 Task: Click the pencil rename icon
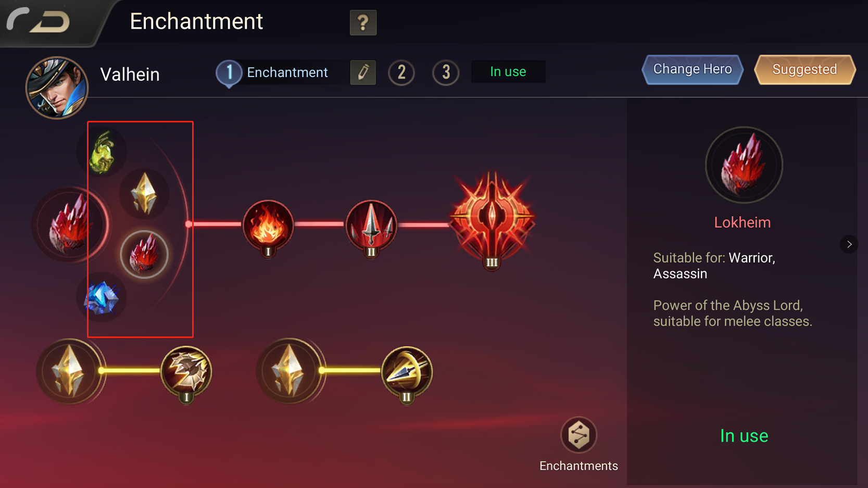(x=363, y=72)
